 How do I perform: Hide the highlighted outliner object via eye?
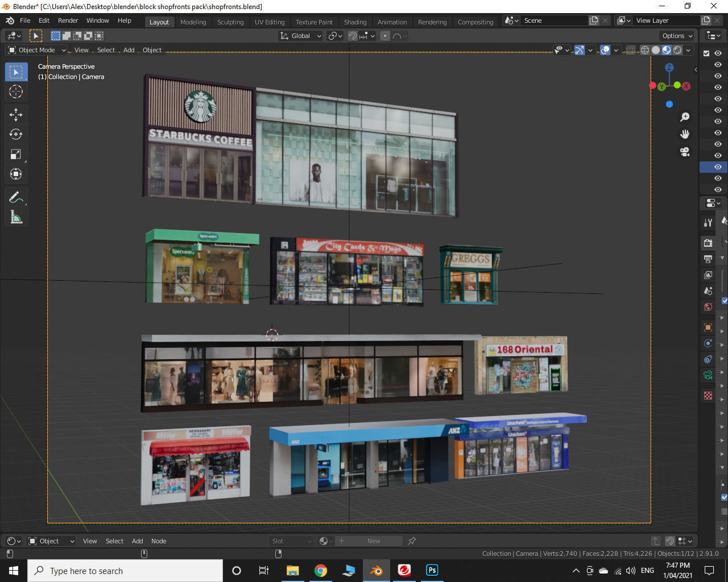718,167
